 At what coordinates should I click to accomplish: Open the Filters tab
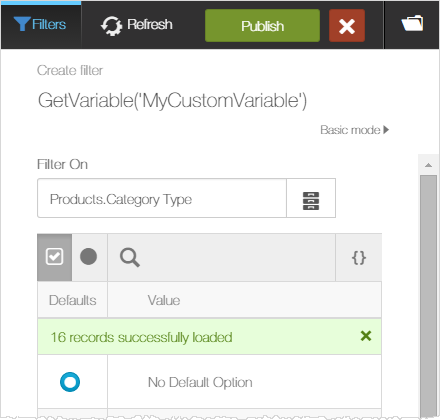click(40, 25)
